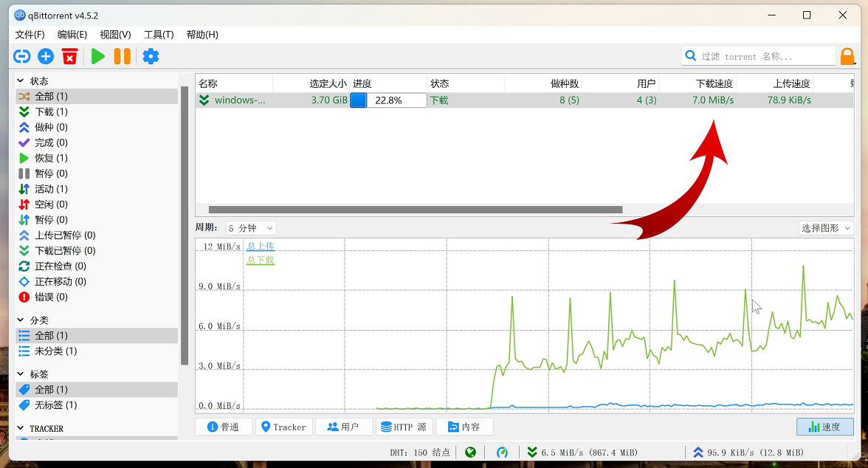Sort by the 进度 column header
This screenshot has height=468, width=868.
(x=388, y=83)
